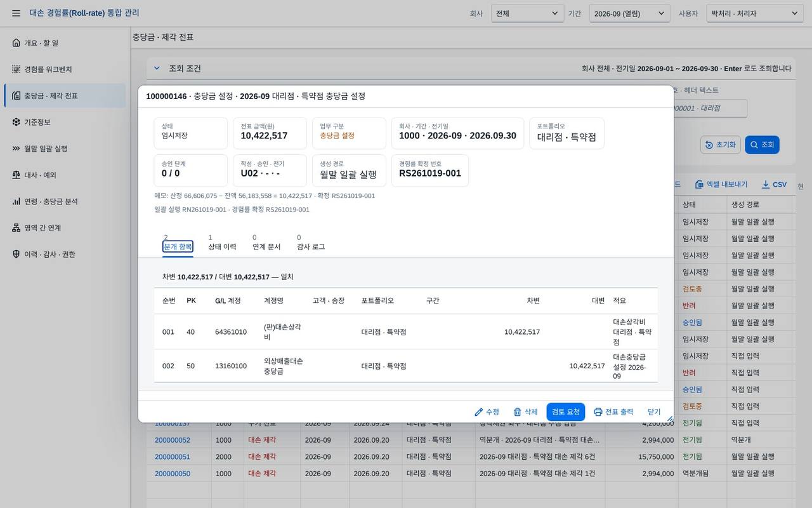Click the 닫기 button in the dialog
Image resolution: width=812 pixels, height=508 pixels.
coord(654,412)
